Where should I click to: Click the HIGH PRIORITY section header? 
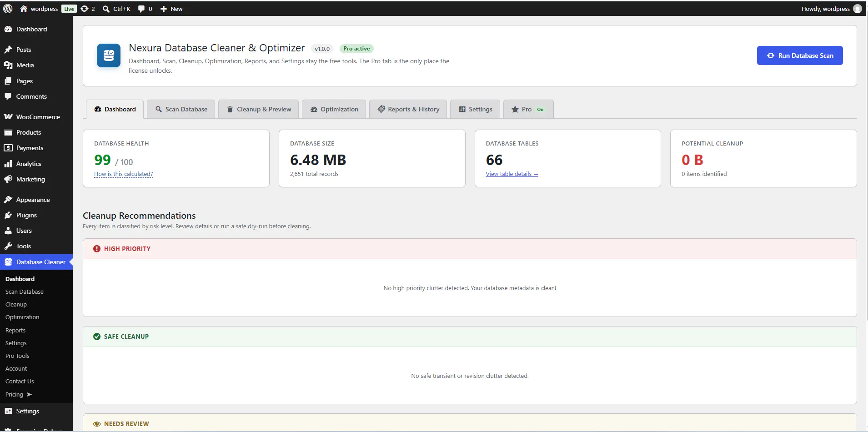coord(470,249)
